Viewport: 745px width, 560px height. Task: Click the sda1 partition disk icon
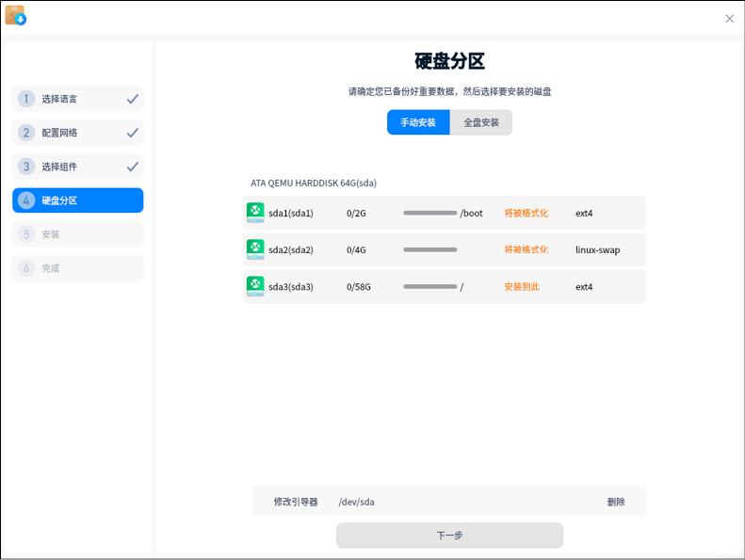point(255,213)
